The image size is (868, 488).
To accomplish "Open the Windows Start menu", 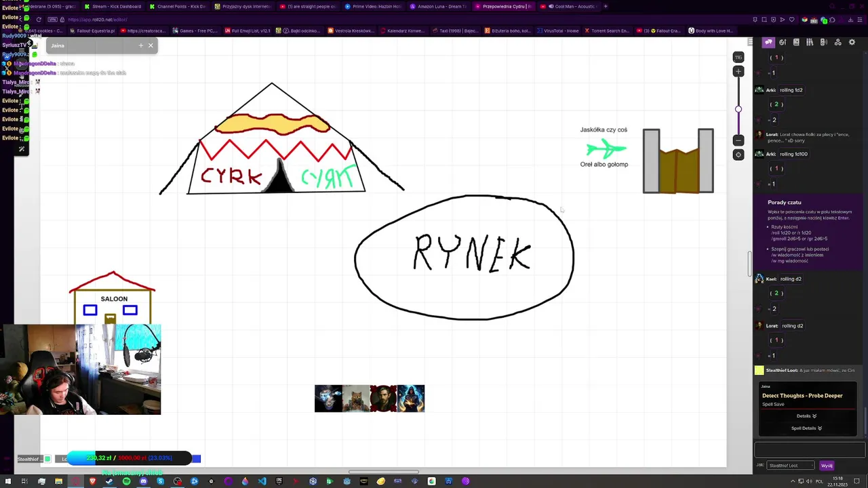I will point(7,481).
